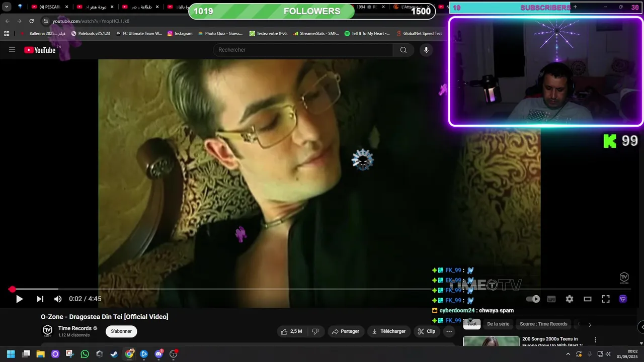
Task: Open the Partager share dialog
Action: tap(346, 331)
